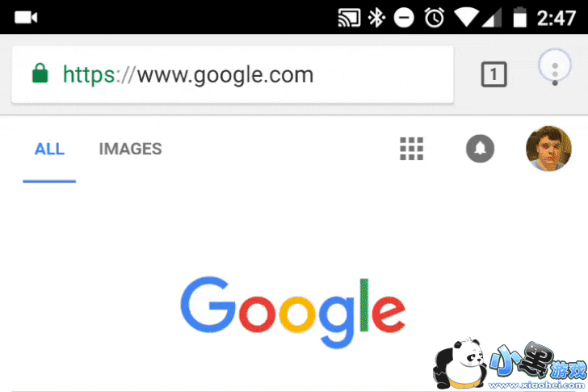
Task: Open the Chrome three-dot overflow menu
Action: [555, 70]
